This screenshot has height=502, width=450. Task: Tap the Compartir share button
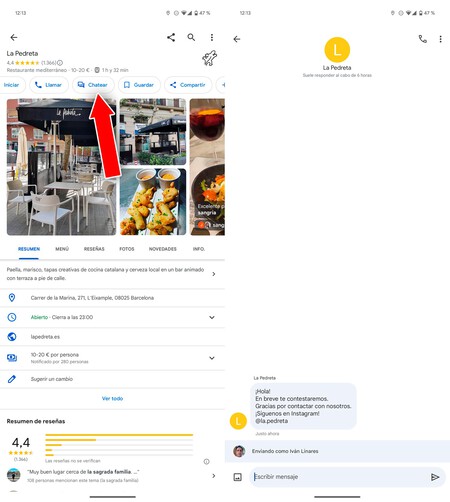[188, 85]
